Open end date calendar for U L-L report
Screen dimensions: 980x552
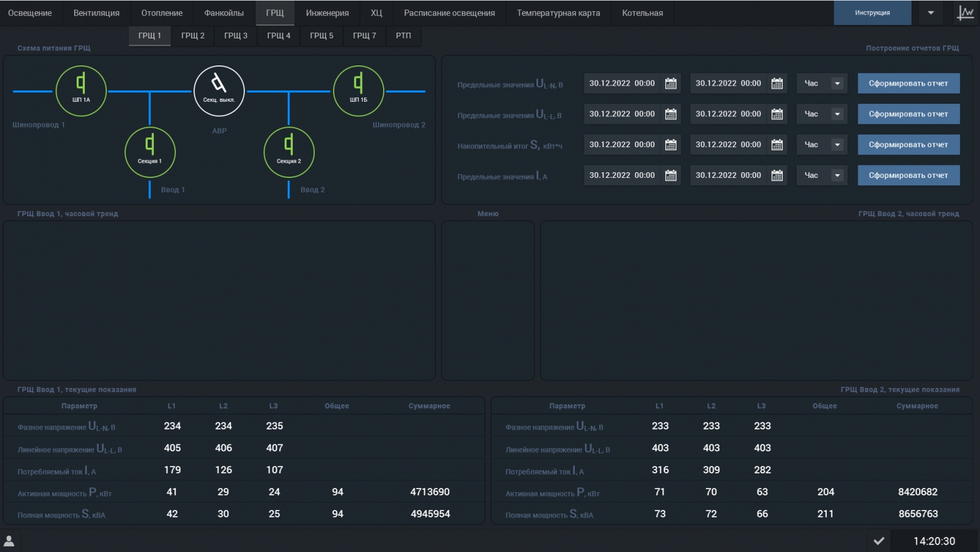777,114
